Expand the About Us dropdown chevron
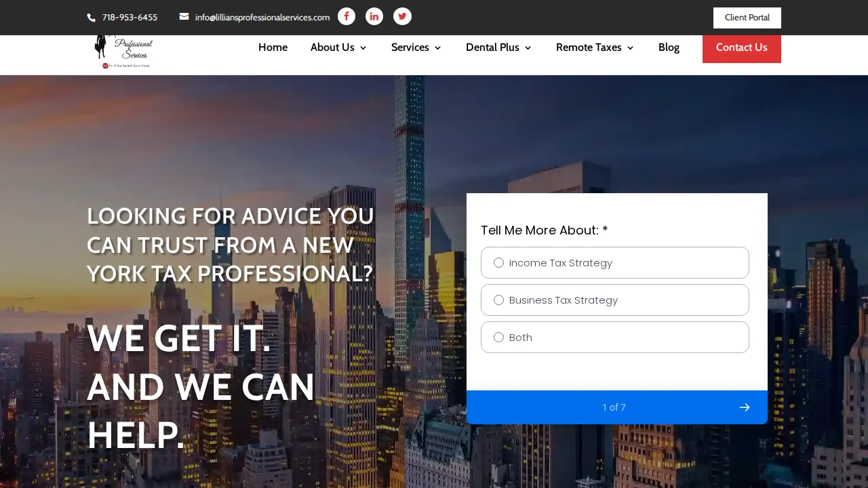The height and width of the screenshot is (488, 868). coord(363,48)
